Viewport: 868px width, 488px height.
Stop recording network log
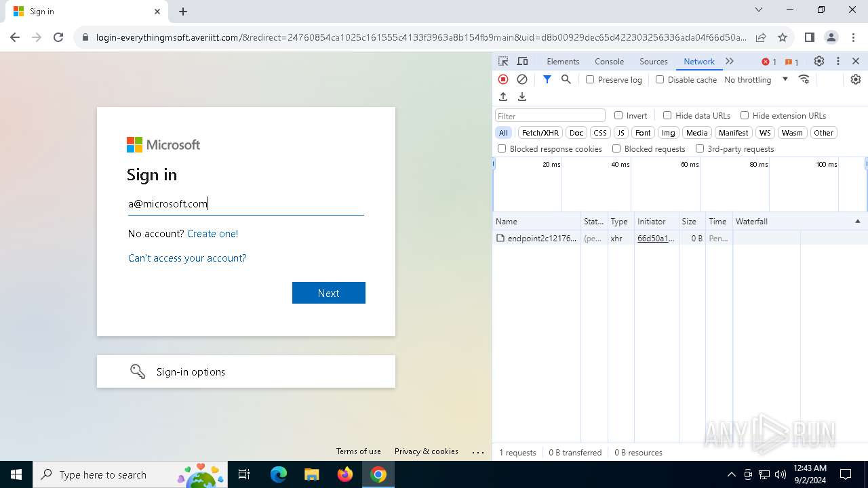(x=503, y=79)
